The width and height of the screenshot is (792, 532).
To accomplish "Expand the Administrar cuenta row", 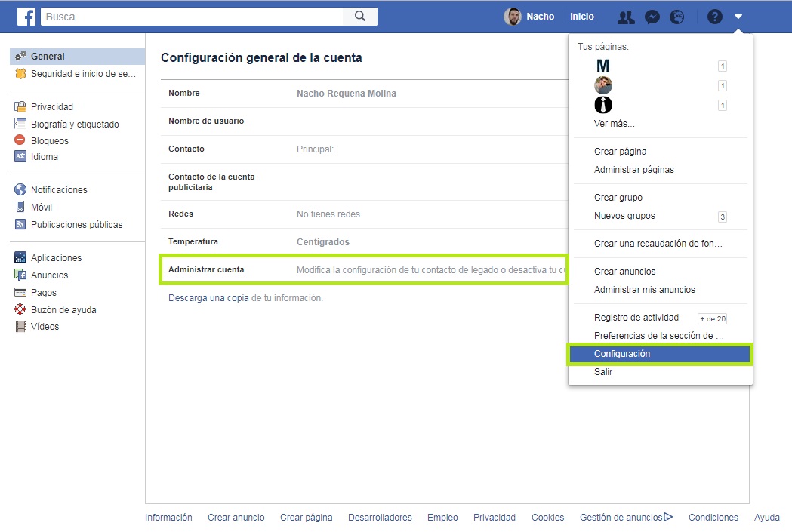I will pyautogui.click(x=362, y=269).
